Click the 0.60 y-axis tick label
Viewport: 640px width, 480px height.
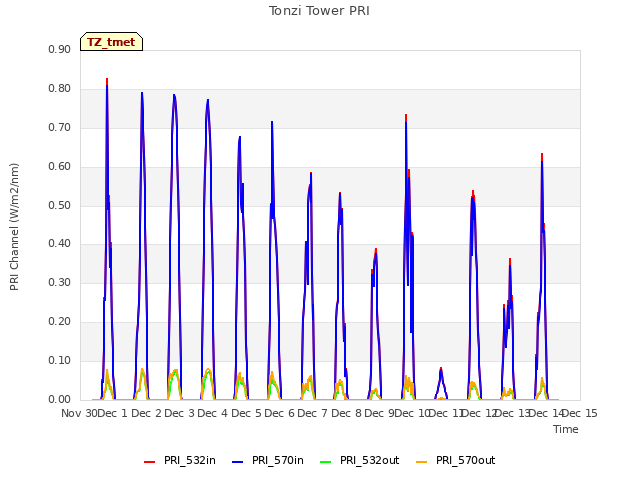(60, 167)
